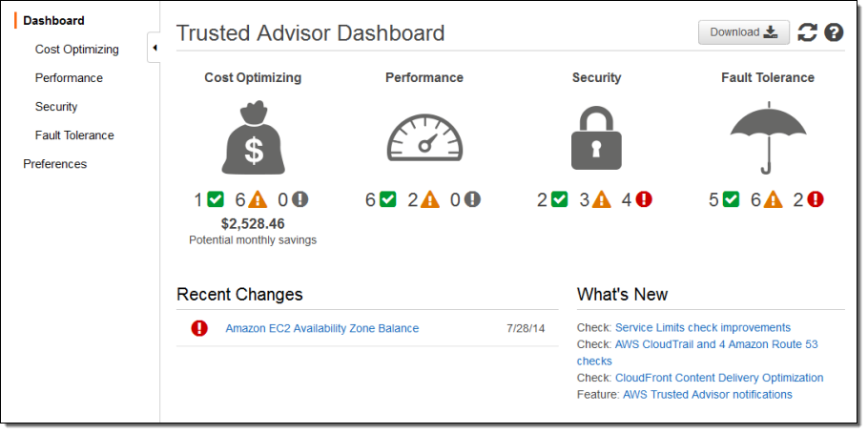The image size is (868, 434).
Task: Click the green check icon under Fault Tolerance
Action: [731, 199]
